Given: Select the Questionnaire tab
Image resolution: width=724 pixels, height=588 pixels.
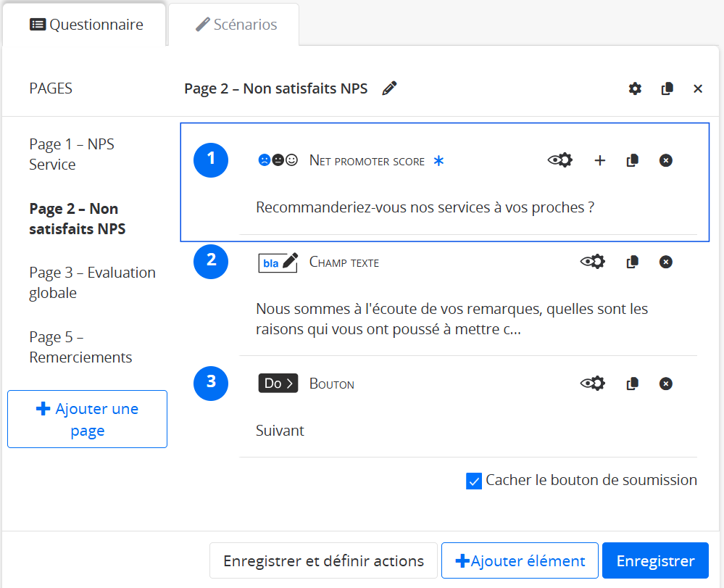Looking at the screenshot, I should tap(86, 25).
